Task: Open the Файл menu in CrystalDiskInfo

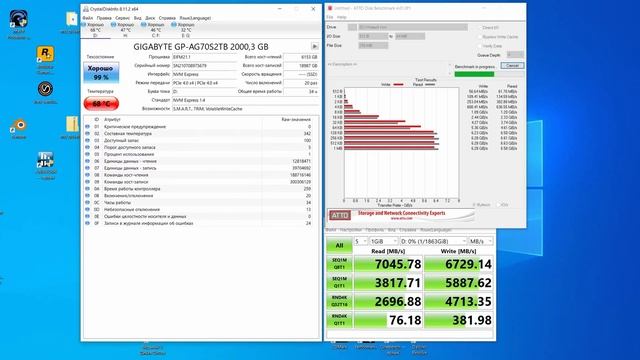Action: [x=88, y=18]
